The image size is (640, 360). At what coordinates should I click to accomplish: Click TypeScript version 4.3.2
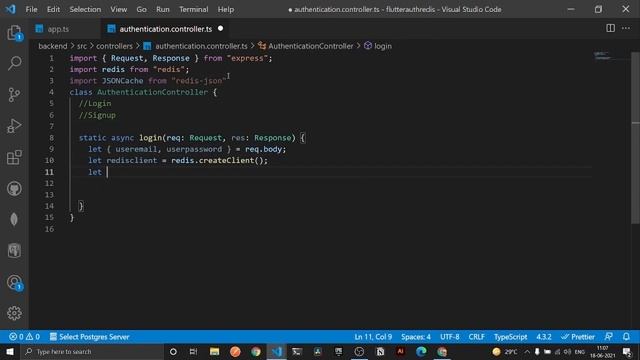[x=544, y=337]
